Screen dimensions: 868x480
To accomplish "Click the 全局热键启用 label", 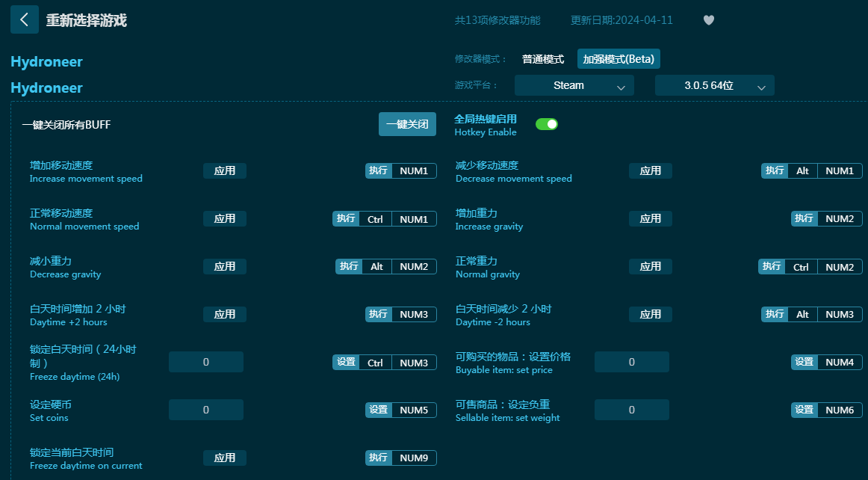I will [x=486, y=119].
